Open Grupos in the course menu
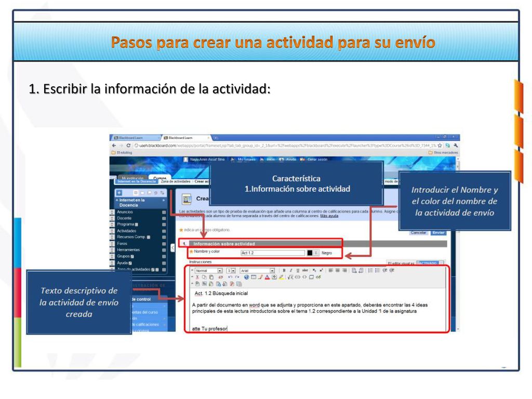 click(124, 256)
